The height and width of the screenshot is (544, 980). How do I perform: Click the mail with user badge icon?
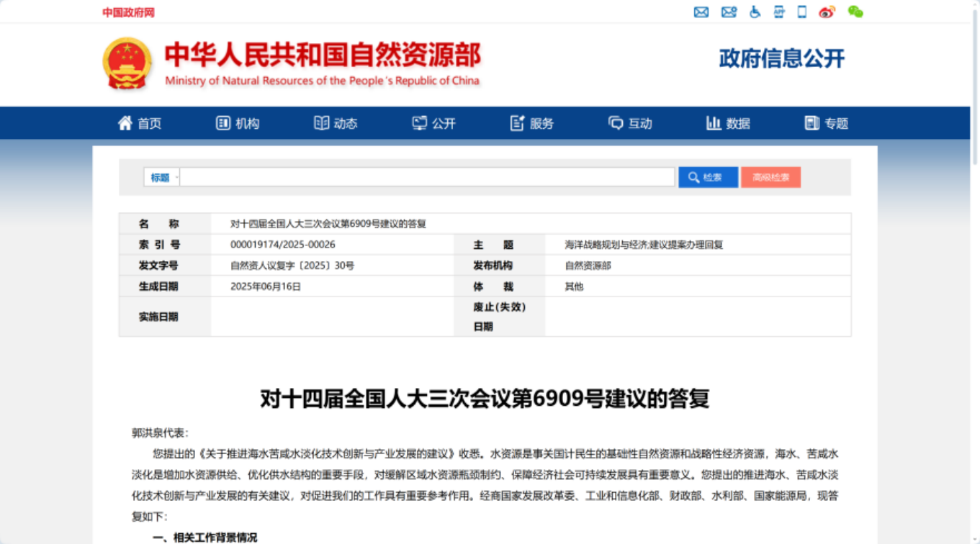pyautogui.click(x=729, y=12)
